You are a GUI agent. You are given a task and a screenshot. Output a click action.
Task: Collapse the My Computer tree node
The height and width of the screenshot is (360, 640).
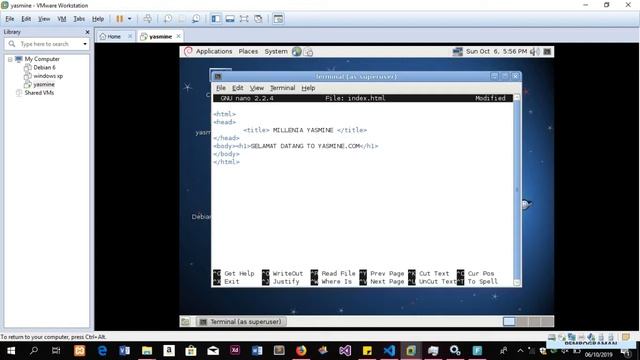(x=10, y=59)
